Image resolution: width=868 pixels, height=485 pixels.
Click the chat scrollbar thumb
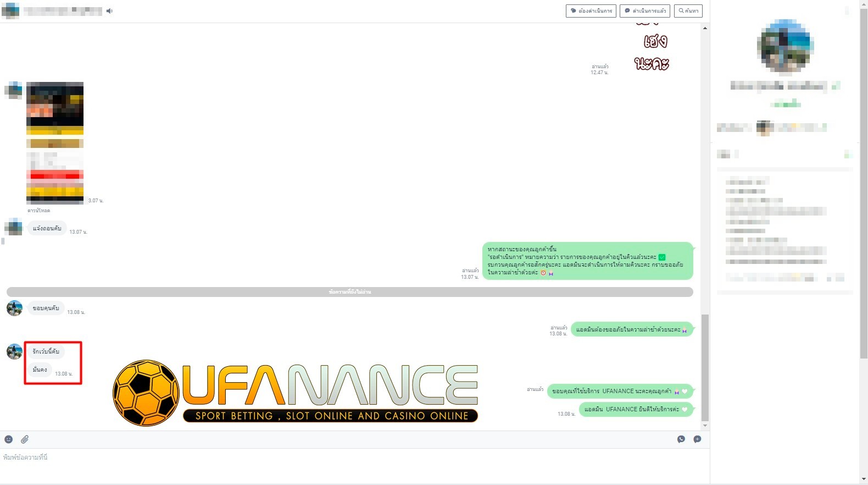point(705,367)
